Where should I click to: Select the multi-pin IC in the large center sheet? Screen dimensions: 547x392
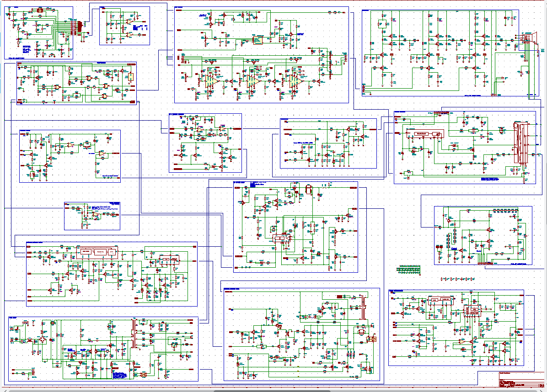pos(281,238)
